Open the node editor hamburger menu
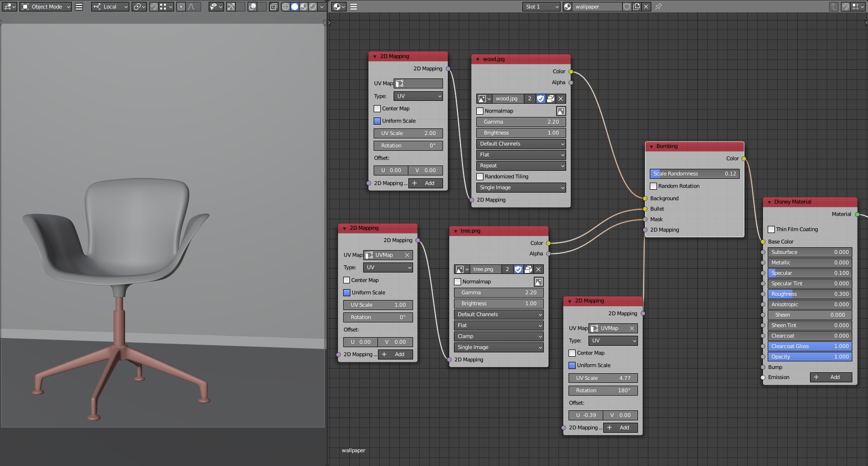Image resolution: width=868 pixels, height=466 pixels. (354, 7)
